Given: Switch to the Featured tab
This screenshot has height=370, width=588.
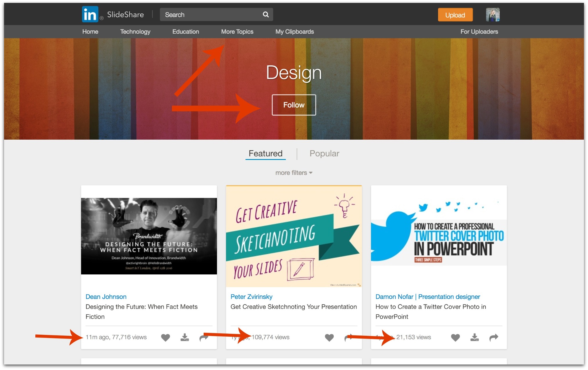Looking at the screenshot, I should (x=265, y=153).
